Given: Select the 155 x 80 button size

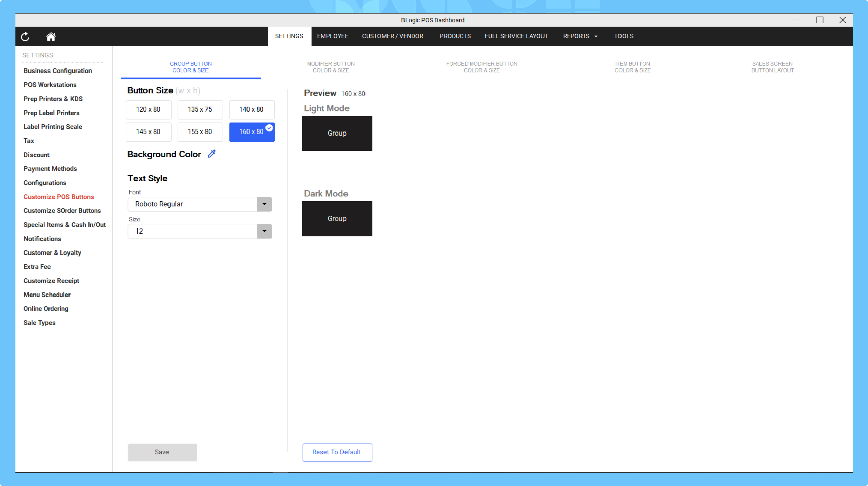Looking at the screenshot, I should pyautogui.click(x=200, y=132).
